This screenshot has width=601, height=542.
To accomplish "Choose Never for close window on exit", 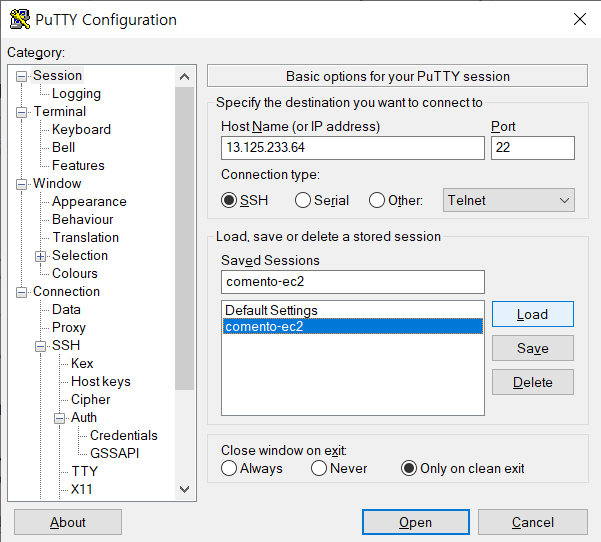I will pyautogui.click(x=319, y=468).
